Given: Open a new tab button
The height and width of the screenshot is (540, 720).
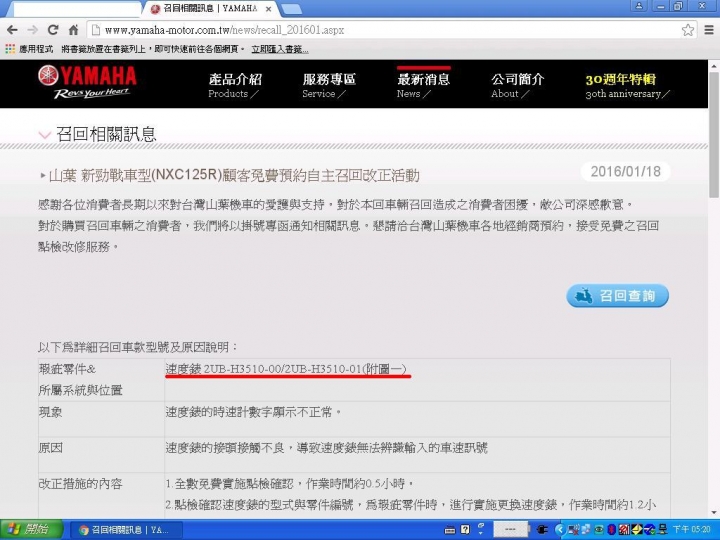Looking at the screenshot, I should click(x=291, y=9).
